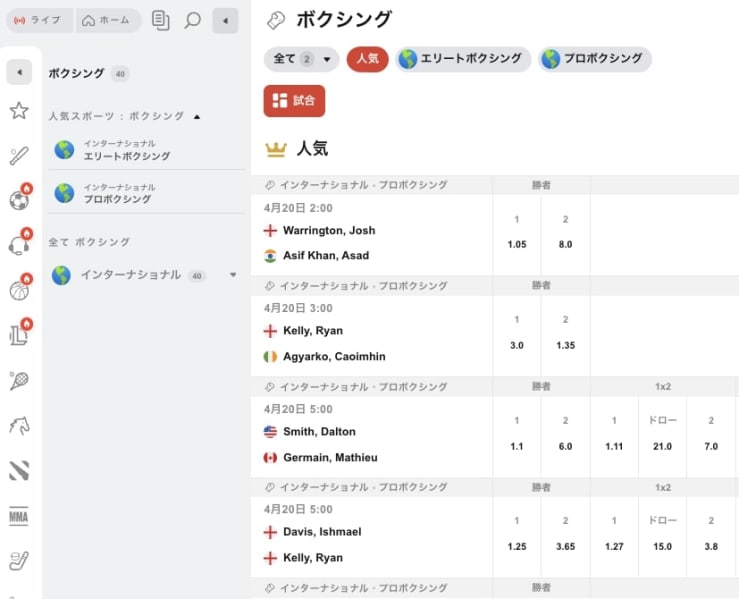Open インターナショナル エリートボクシング in sidebar
739x599 pixels.
[x=146, y=150]
